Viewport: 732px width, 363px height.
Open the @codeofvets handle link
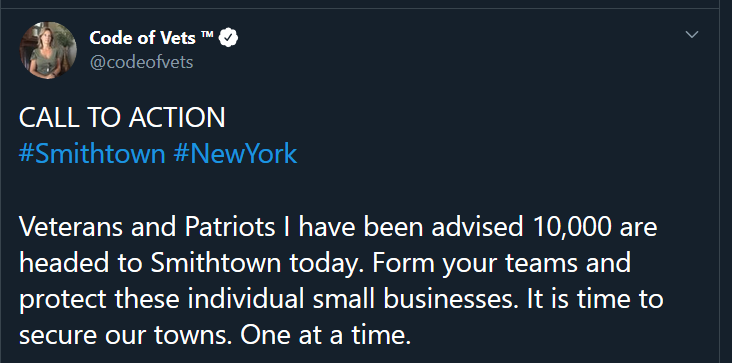(x=141, y=62)
